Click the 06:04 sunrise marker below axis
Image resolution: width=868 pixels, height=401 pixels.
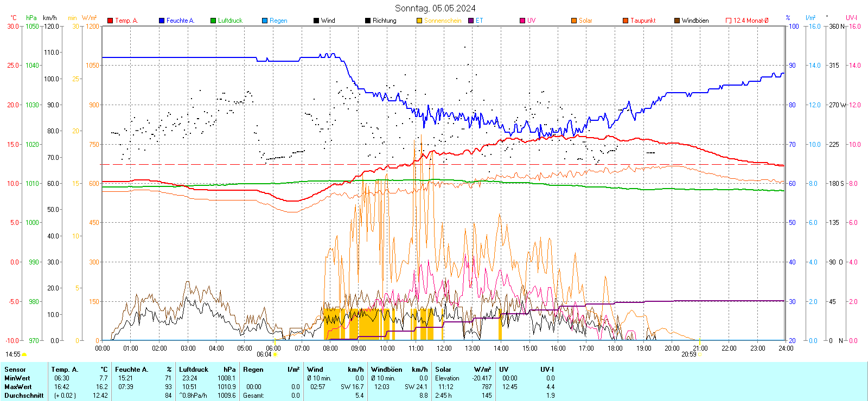click(264, 354)
